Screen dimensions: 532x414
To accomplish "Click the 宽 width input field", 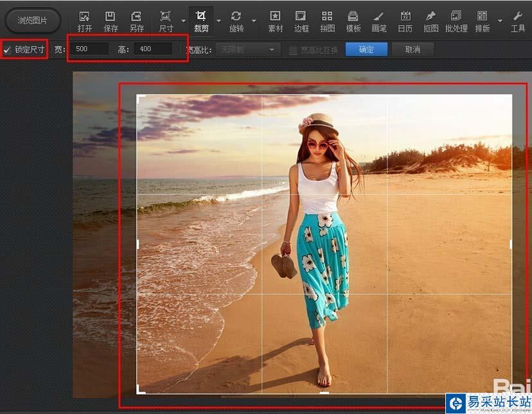I will click(x=89, y=49).
